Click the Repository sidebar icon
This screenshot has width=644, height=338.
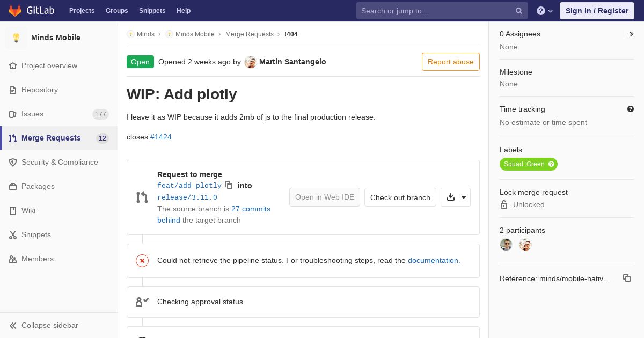coord(13,90)
